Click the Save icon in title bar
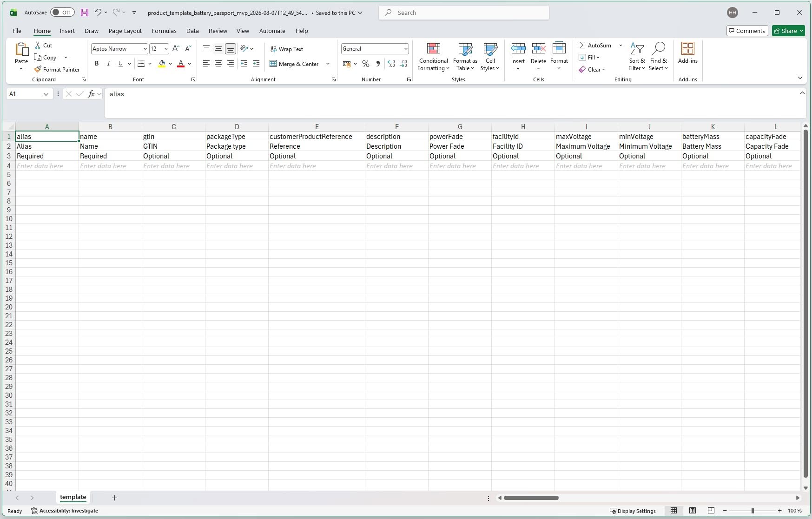Screen dimensions: 812x519 click(85, 13)
